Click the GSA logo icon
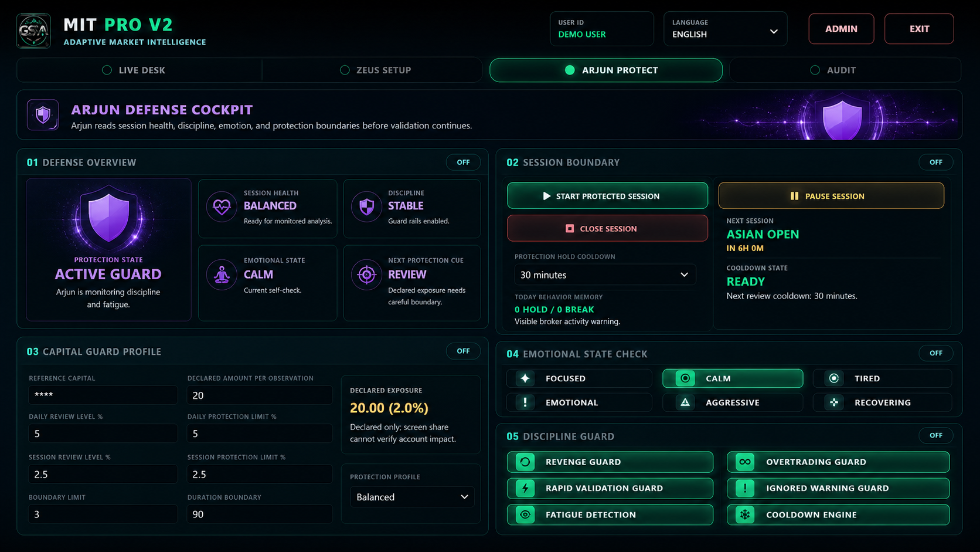This screenshot has width=980, height=552. (33, 31)
